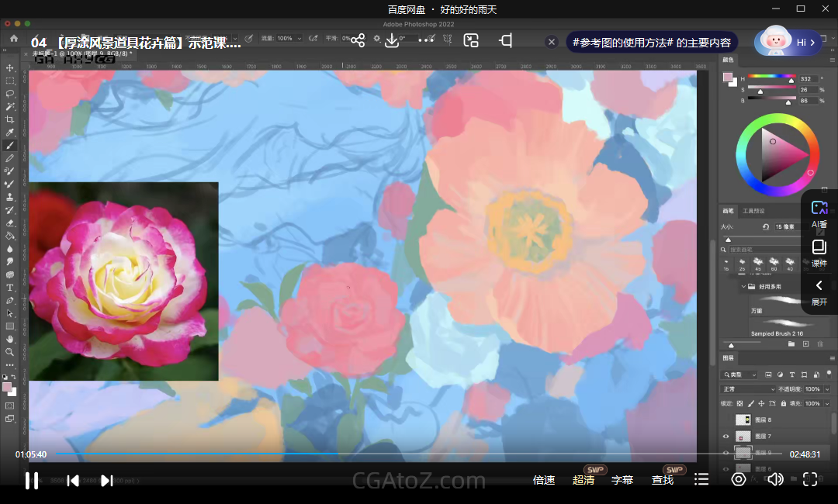Click the color wheel triangle picker
Screen dimensions: 838x504
785,154
